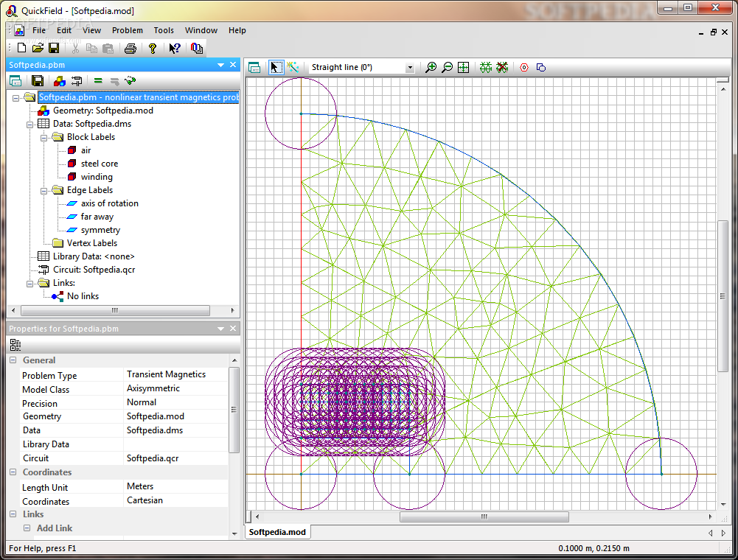Open the Edit menu
This screenshot has height=560, width=738.
64,31
